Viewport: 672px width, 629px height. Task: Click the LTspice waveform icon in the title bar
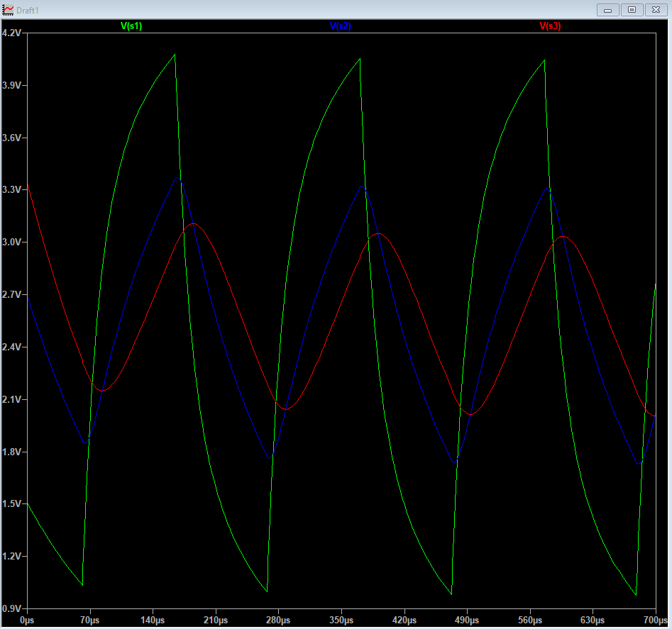click(7, 9)
